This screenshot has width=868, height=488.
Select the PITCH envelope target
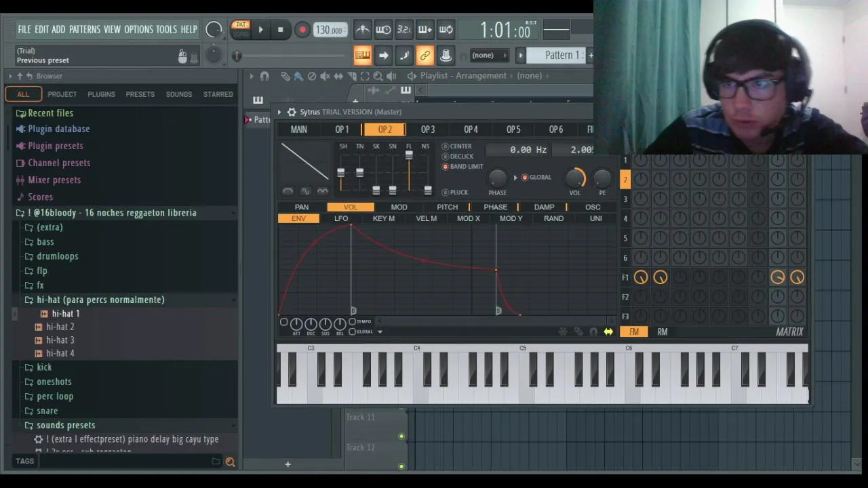[447, 207]
